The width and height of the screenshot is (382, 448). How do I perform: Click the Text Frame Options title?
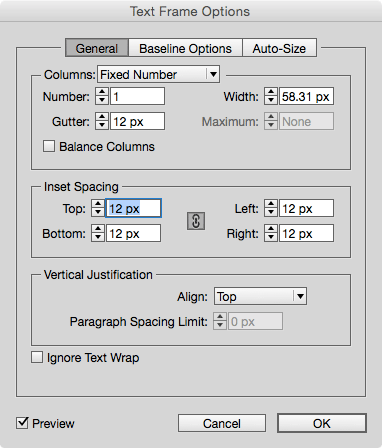click(x=190, y=12)
